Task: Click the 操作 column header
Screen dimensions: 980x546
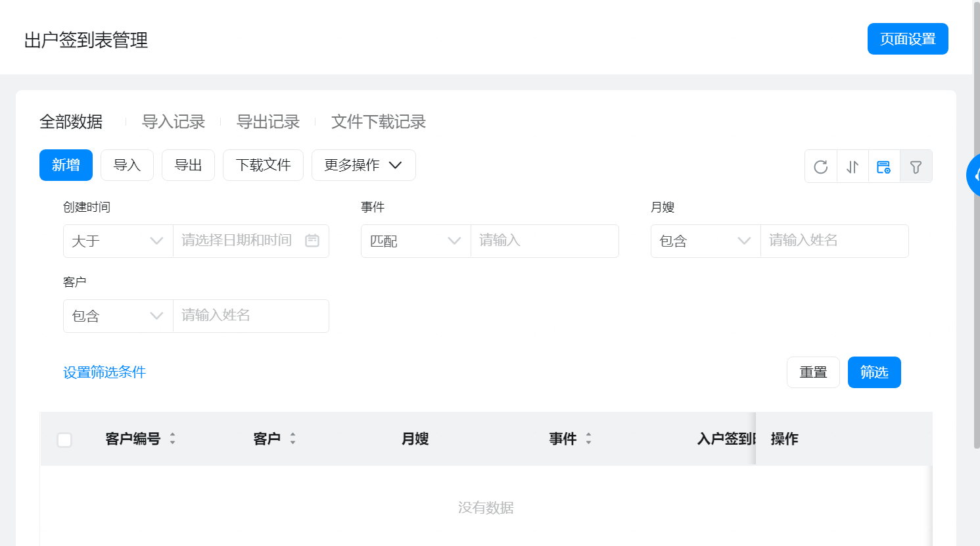Action: pos(784,439)
